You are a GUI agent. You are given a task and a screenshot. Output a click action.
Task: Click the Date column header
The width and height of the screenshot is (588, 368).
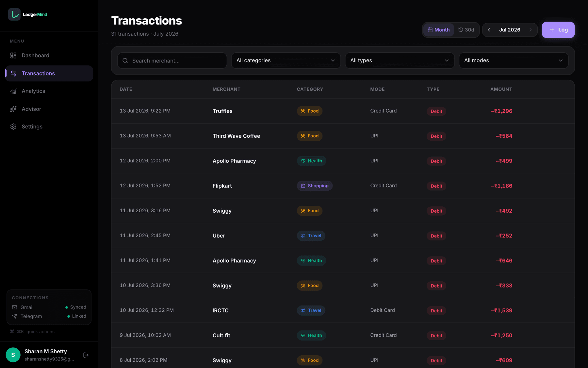[x=126, y=89]
